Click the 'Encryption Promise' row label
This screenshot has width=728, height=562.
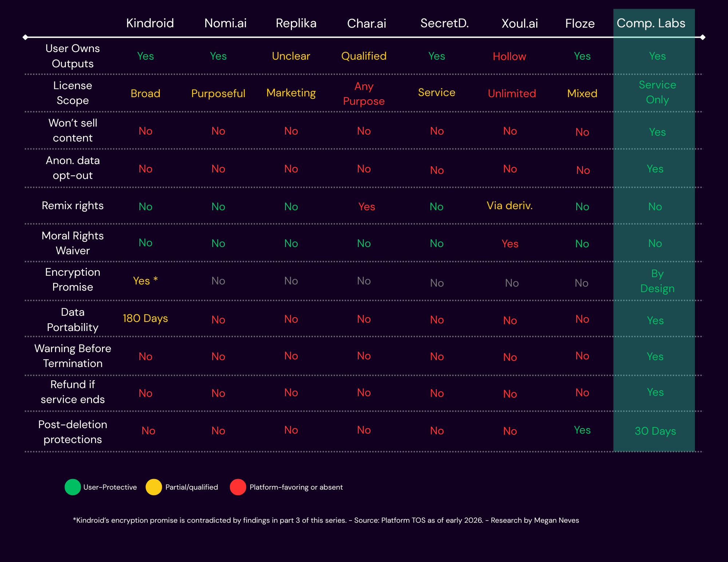click(x=73, y=279)
